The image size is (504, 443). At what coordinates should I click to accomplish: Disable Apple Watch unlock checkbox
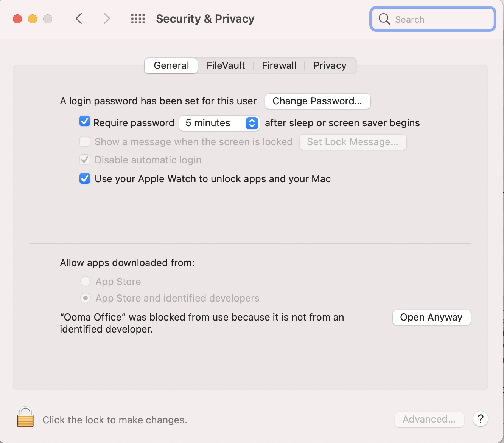pos(85,178)
